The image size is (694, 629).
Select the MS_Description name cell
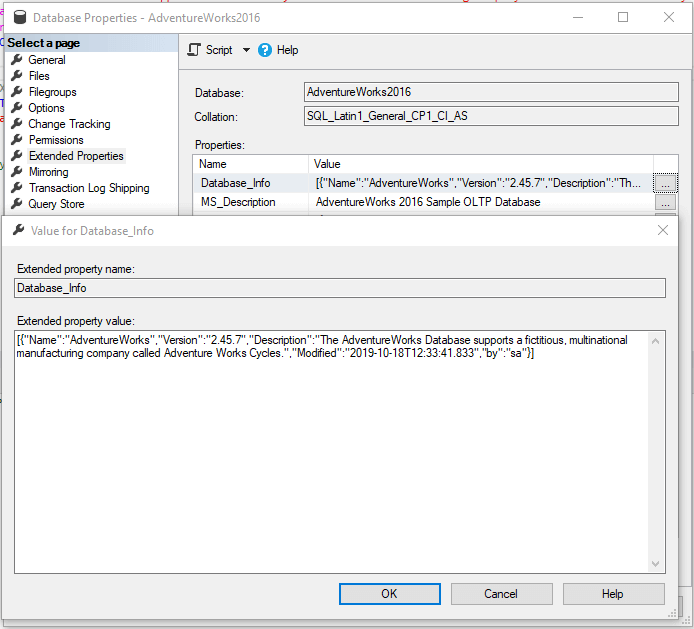pyautogui.click(x=251, y=202)
